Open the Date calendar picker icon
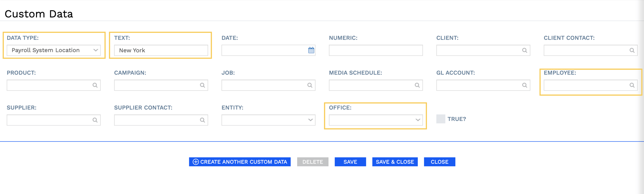The image size is (644, 194). tap(311, 50)
